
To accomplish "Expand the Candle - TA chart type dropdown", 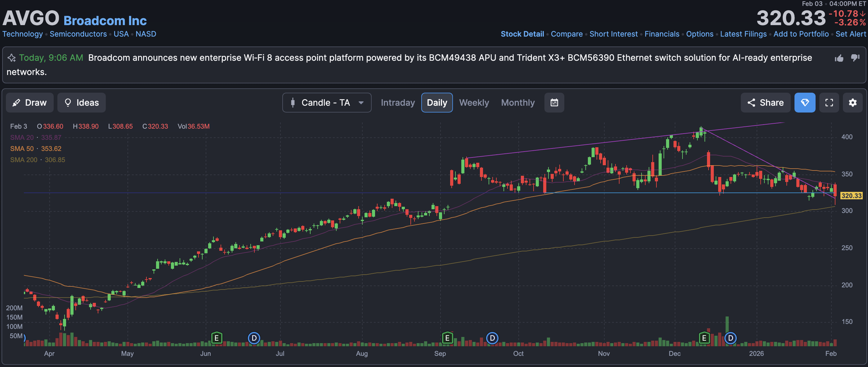I will point(327,103).
